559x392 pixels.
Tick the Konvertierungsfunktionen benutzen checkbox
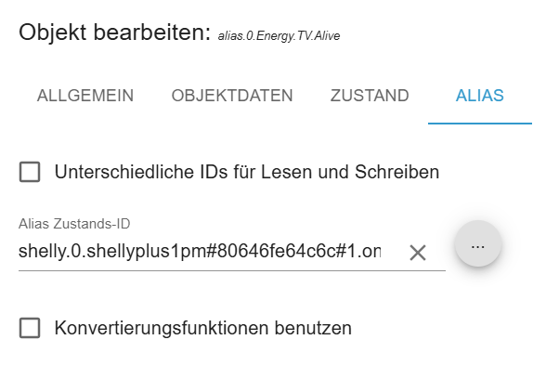(31, 328)
